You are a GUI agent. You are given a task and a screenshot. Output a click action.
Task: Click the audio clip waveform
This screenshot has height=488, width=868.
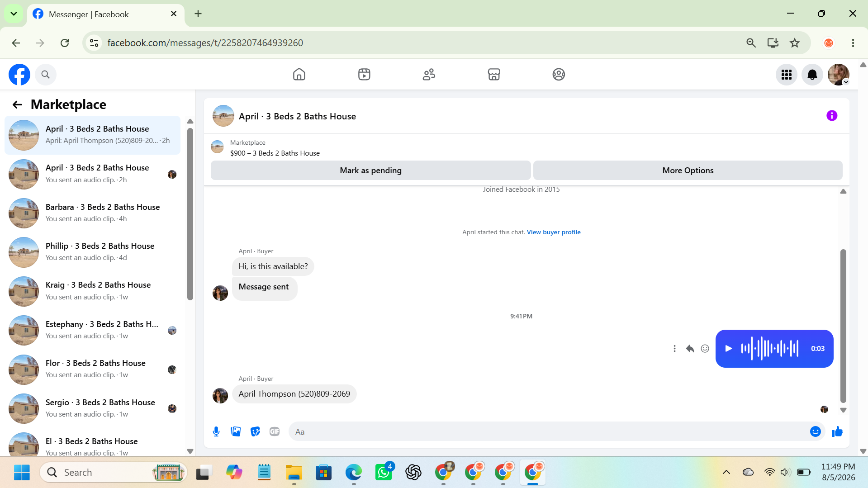tap(770, 349)
